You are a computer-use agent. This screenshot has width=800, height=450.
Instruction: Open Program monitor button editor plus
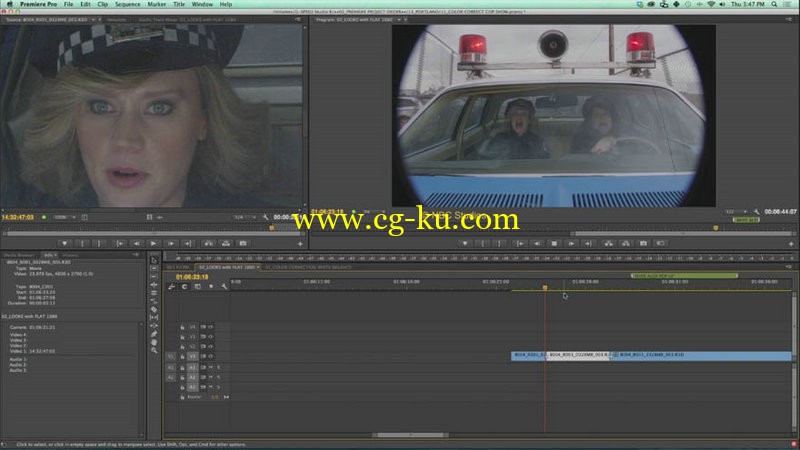pyautogui.click(x=791, y=244)
